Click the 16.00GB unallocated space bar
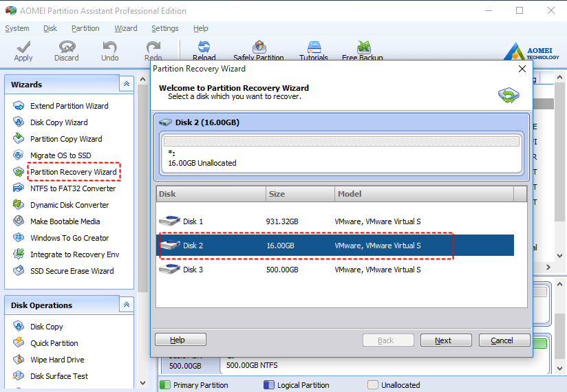The height and width of the screenshot is (392, 567). pyautogui.click(x=341, y=141)
